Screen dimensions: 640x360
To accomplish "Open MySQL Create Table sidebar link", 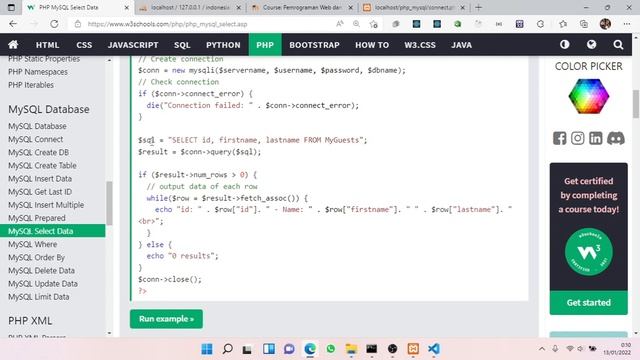I will tap(42, 165).
